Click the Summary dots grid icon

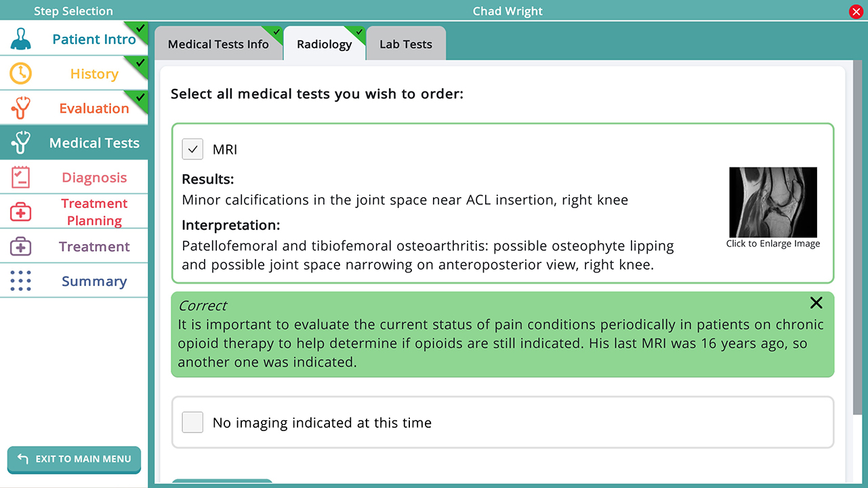[x=21, y=281]
